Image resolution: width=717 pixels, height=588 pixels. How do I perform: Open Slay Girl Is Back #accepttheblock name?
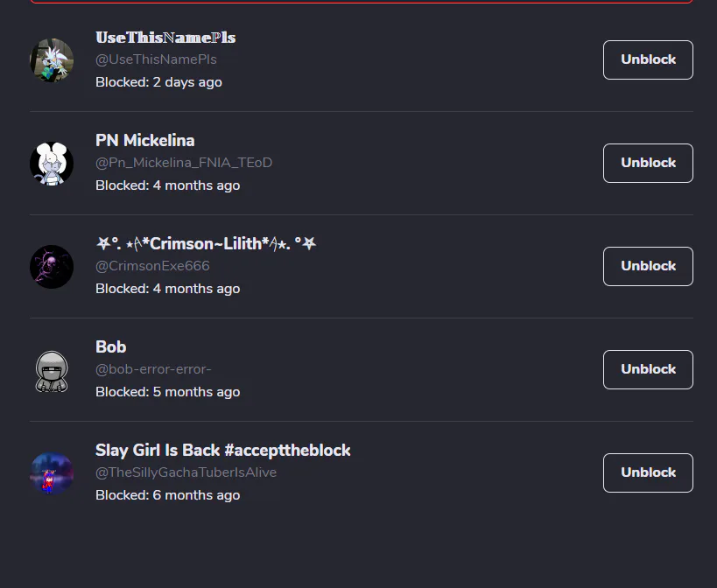tap(223, 451)
